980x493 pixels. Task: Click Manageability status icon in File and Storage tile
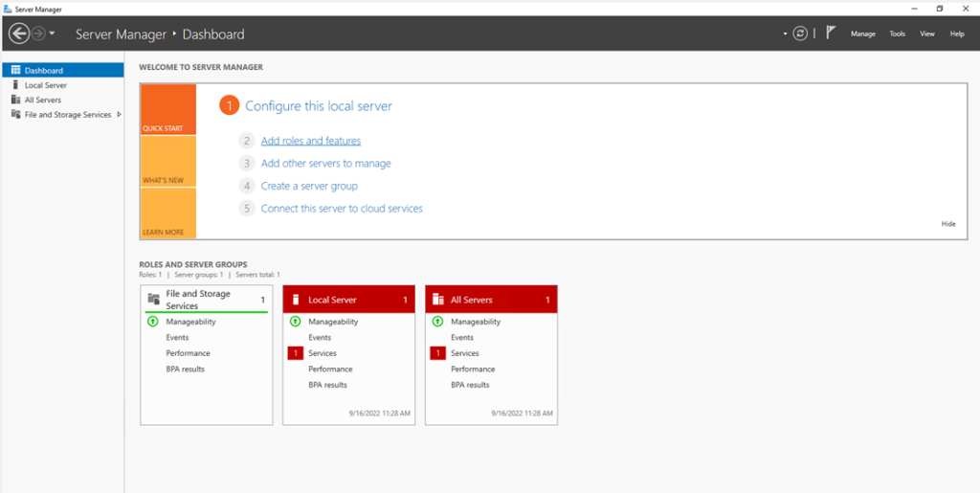coord(153,322)
